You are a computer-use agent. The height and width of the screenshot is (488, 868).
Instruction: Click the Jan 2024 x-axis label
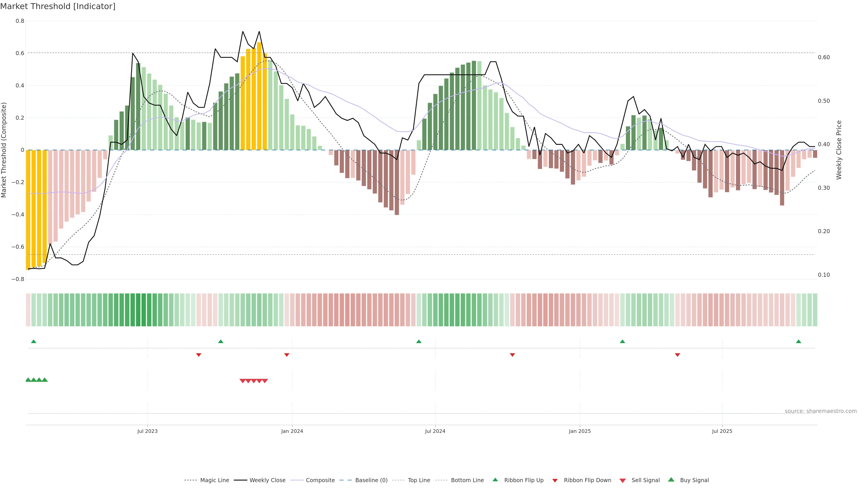pos(292,431)
